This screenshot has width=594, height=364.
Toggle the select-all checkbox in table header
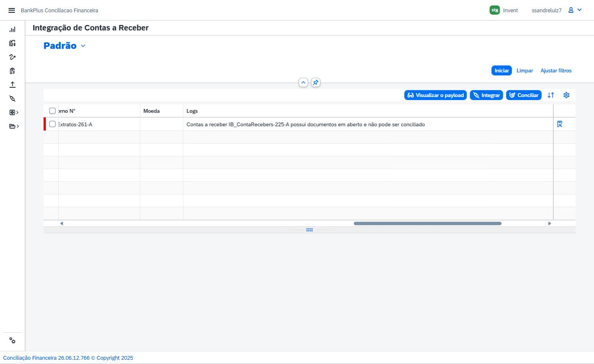(53, 111)
